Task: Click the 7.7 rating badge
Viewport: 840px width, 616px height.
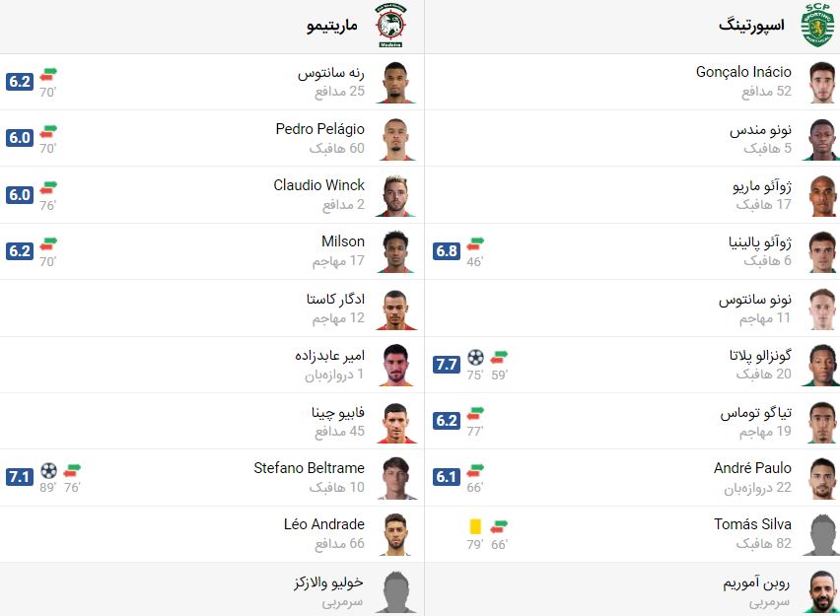Action: [447, 365]
